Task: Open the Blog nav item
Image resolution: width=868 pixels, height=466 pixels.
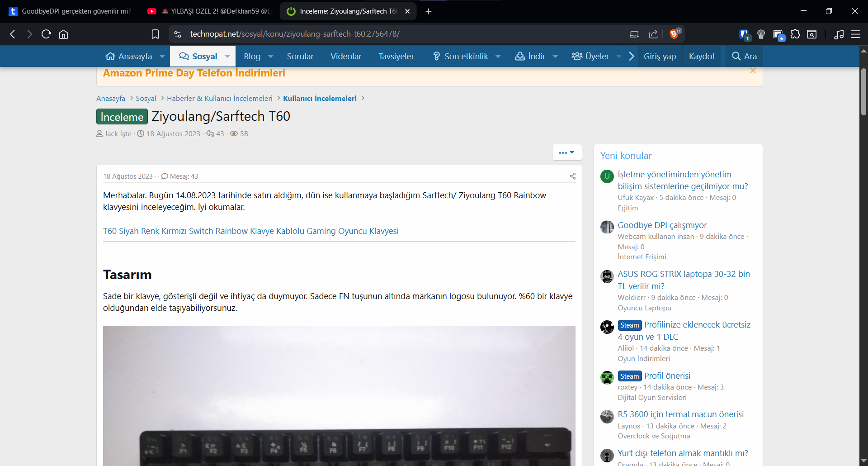Action: click(x=252, y=56)
